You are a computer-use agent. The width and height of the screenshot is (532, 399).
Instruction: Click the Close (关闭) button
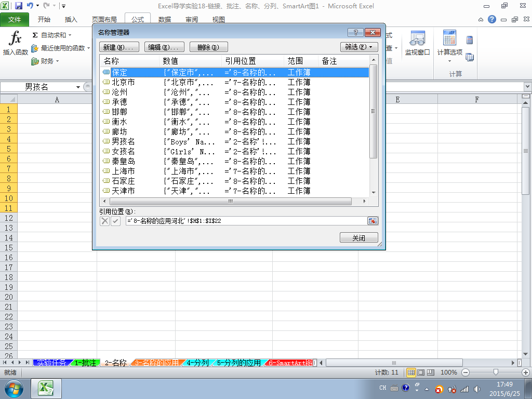pyautogui.click(x=358, y=237)
